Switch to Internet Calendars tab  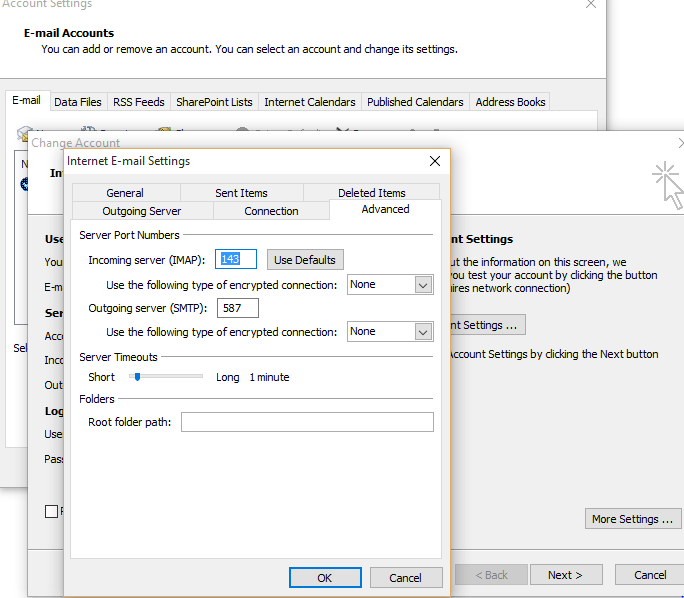point(310,102)
